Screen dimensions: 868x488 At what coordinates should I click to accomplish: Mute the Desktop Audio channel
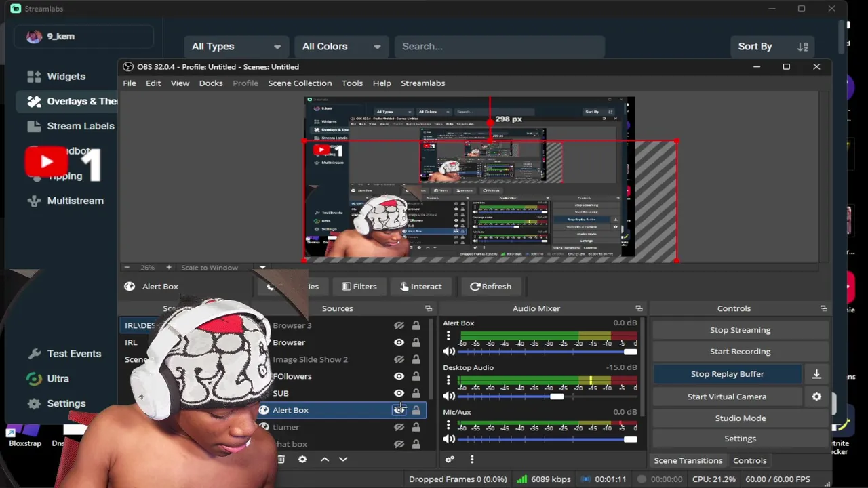449,396
